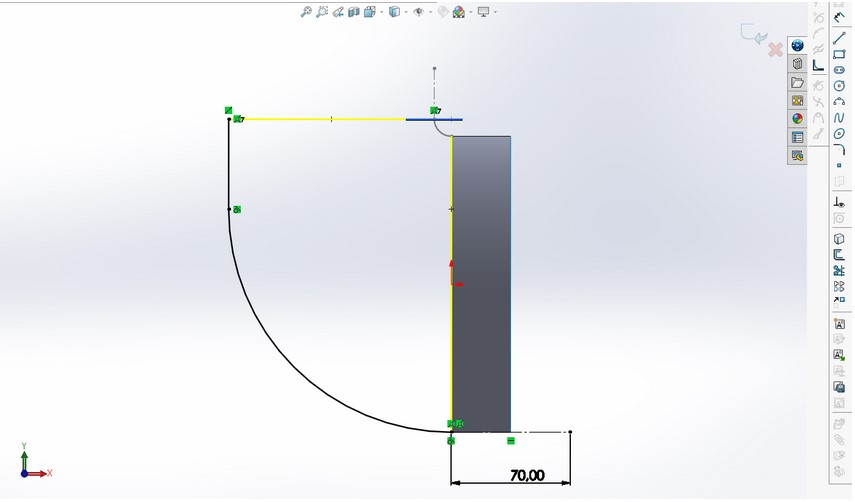
Task: Open the Design Library task pane tab
Action: coord(797,64)
